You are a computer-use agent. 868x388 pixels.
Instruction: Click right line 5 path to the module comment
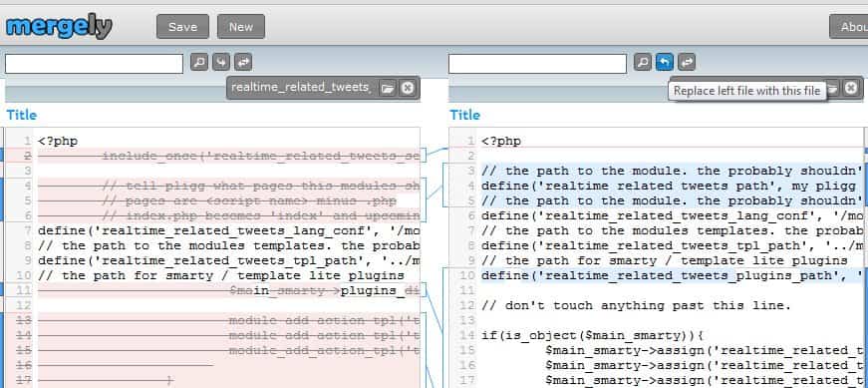[x=672, y=201]
